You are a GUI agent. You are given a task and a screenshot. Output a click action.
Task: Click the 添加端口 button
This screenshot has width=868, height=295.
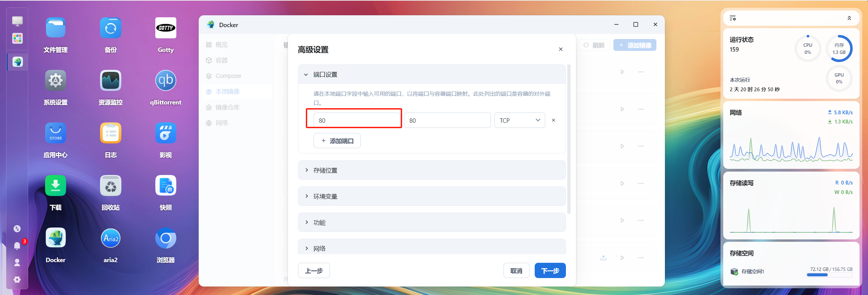pyautogui.click(x=337, y=141)
